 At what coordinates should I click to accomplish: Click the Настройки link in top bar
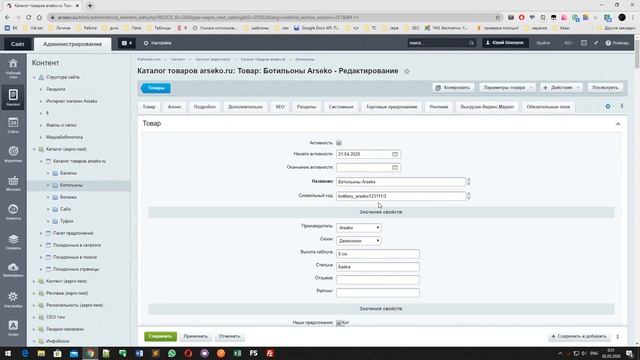pos(158,43)
